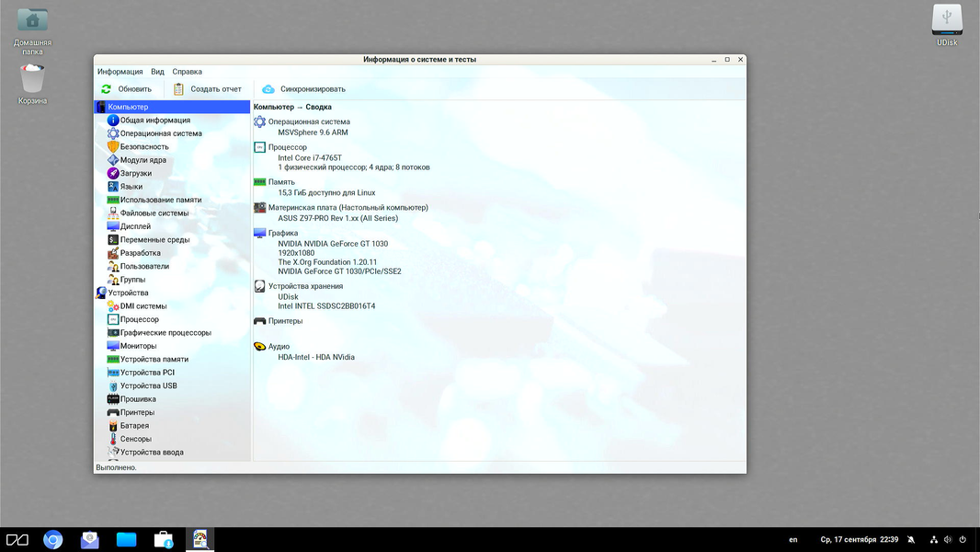Click Материнская плата summary heading
Screen dimensions: 980x552
[x=348, y=208]
